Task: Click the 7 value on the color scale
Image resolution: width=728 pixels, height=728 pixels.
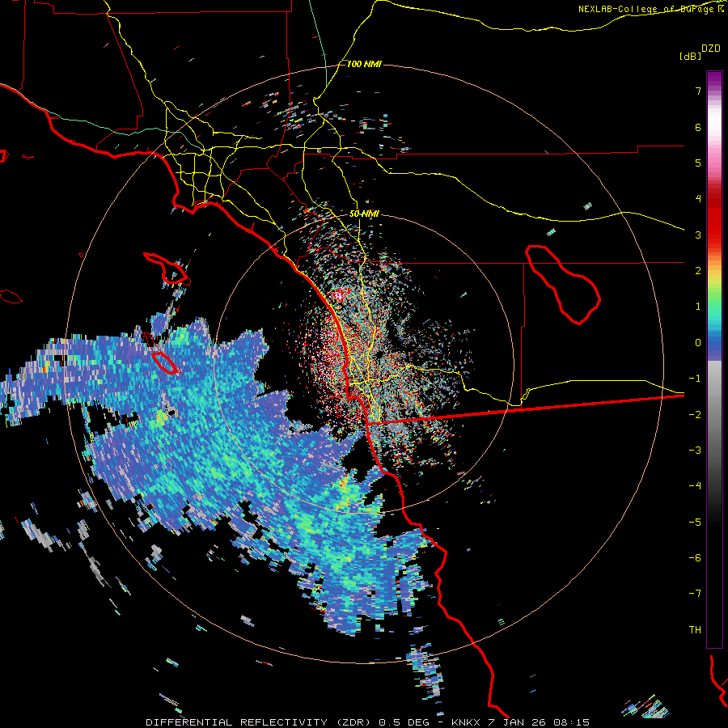Action: (698, 91)
